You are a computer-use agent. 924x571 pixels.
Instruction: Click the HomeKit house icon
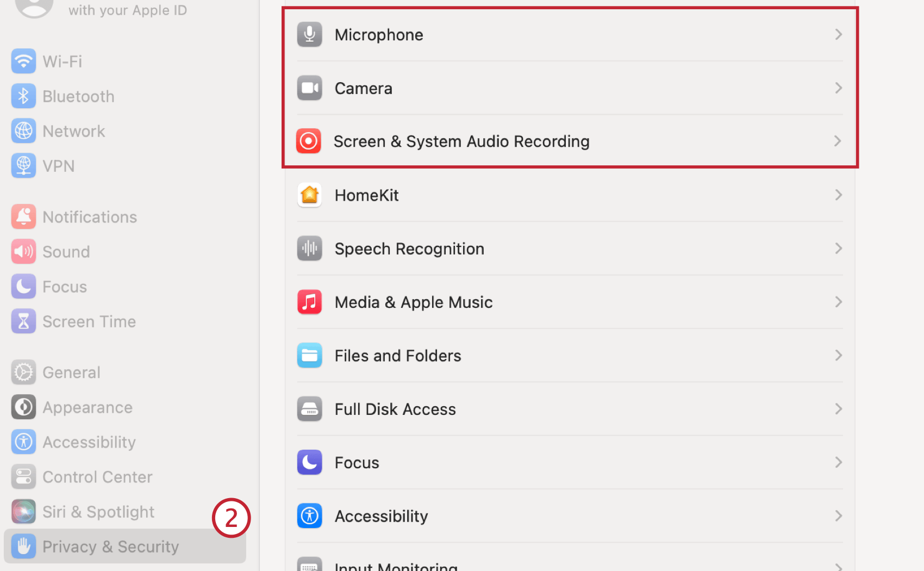(309, 195)
